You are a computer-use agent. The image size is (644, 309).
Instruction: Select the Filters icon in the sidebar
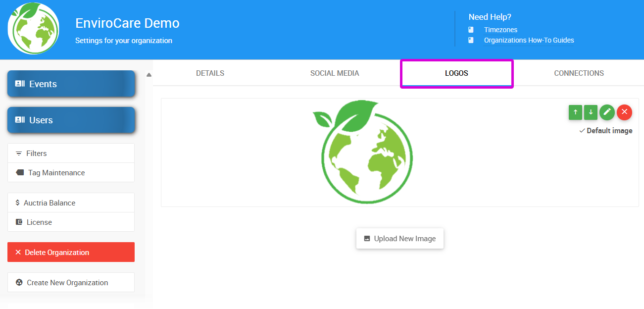pos(18,153)
